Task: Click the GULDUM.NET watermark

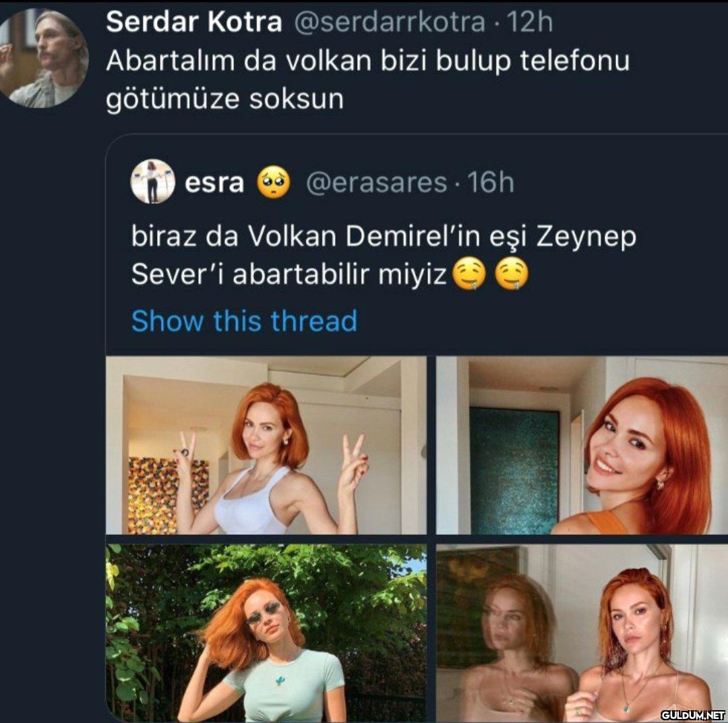Action: coord(692,714)
